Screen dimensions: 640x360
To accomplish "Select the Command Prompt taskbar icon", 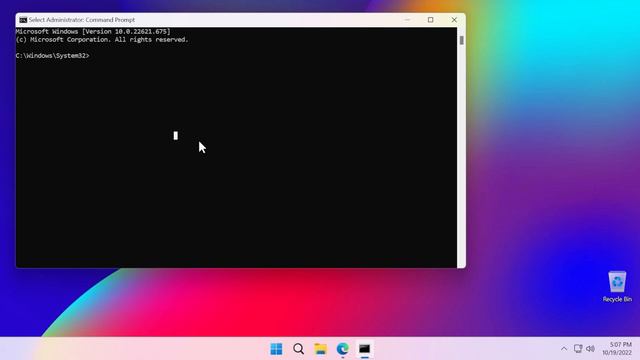I will 364,349.
